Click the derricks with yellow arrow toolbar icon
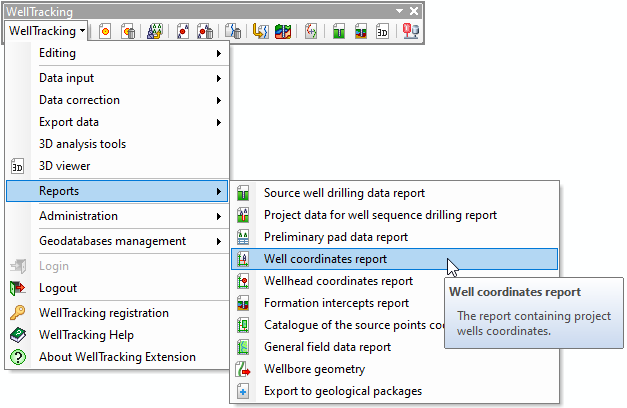The height and width of the screenshot is (408, 627). [154, 31]
